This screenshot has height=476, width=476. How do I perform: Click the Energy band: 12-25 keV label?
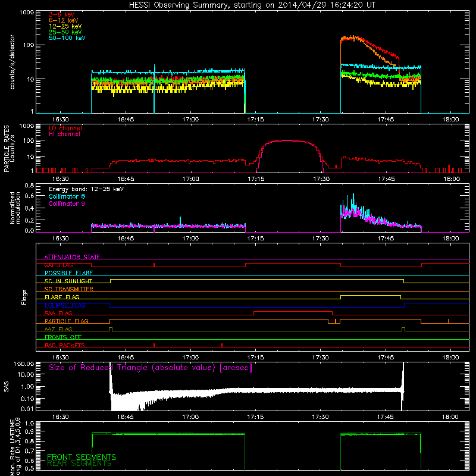click(86, 189)
